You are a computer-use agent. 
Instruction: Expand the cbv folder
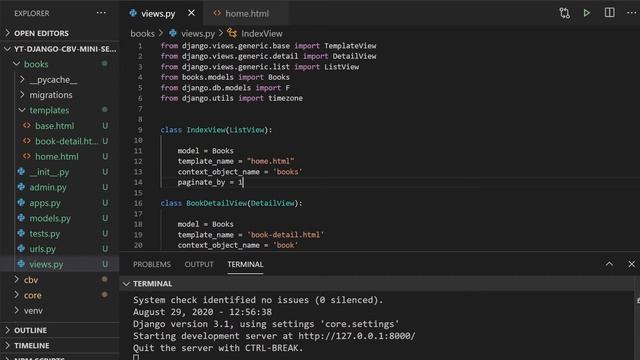point(60,280)
